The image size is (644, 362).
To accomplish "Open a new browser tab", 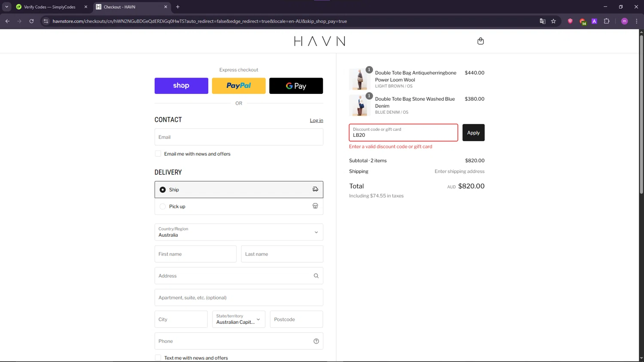I will pyautogui.click(x=178, y=7).
